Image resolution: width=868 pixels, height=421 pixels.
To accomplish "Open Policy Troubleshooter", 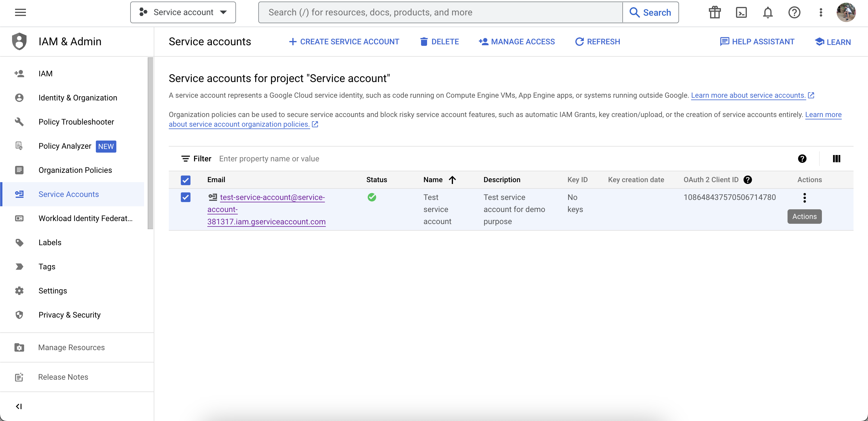I will pyautogui.click(x=72, y=122).
